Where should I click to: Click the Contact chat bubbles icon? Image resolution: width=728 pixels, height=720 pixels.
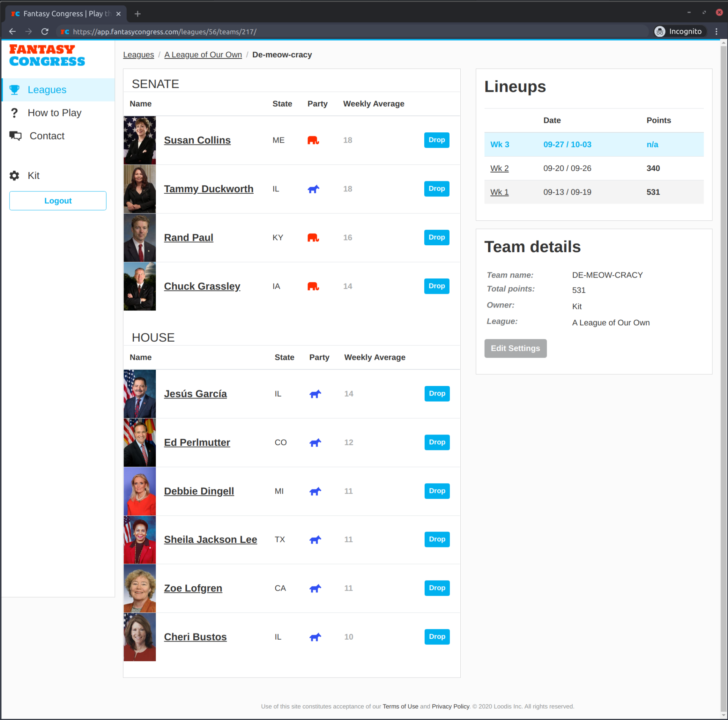tap(16, 136)
